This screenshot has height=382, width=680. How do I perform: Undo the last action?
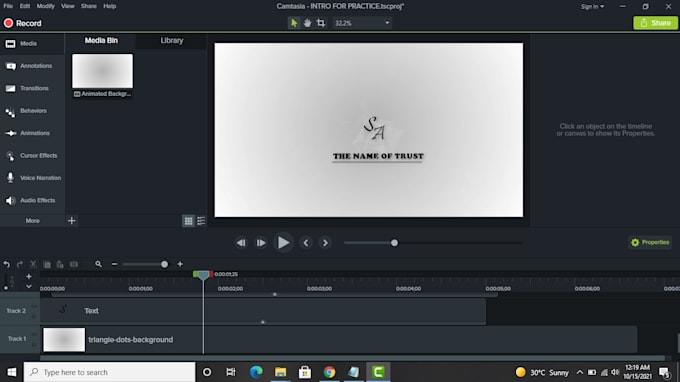[x=7, y=264]
